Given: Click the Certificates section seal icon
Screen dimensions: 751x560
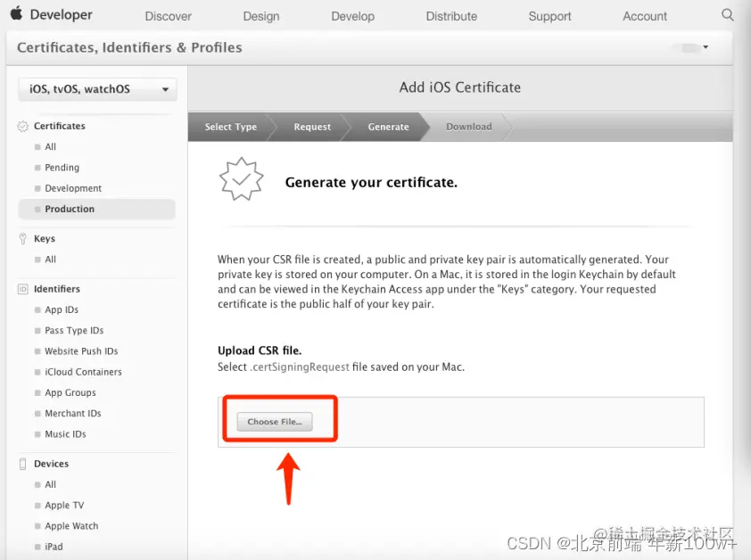Looking at the screenshot, I should pos(22,126).
